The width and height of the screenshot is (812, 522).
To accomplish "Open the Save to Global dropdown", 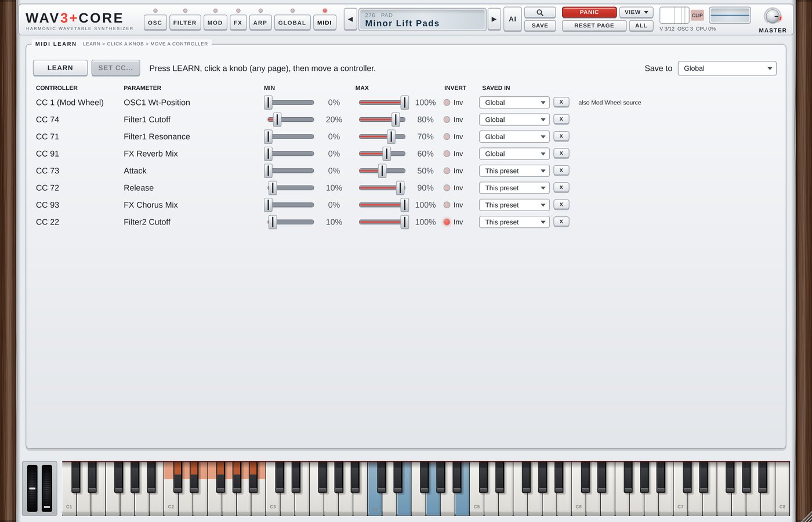I will (x=727, y=68).
